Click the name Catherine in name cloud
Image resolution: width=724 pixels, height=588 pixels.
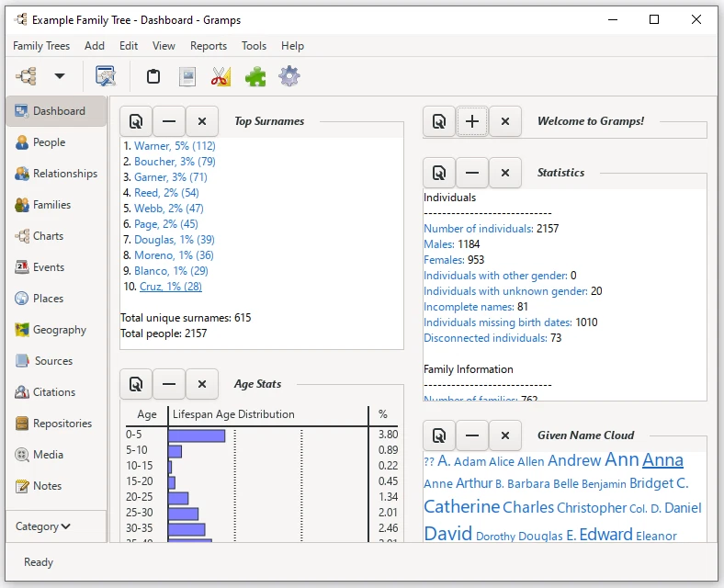click(x=462, y=507)
